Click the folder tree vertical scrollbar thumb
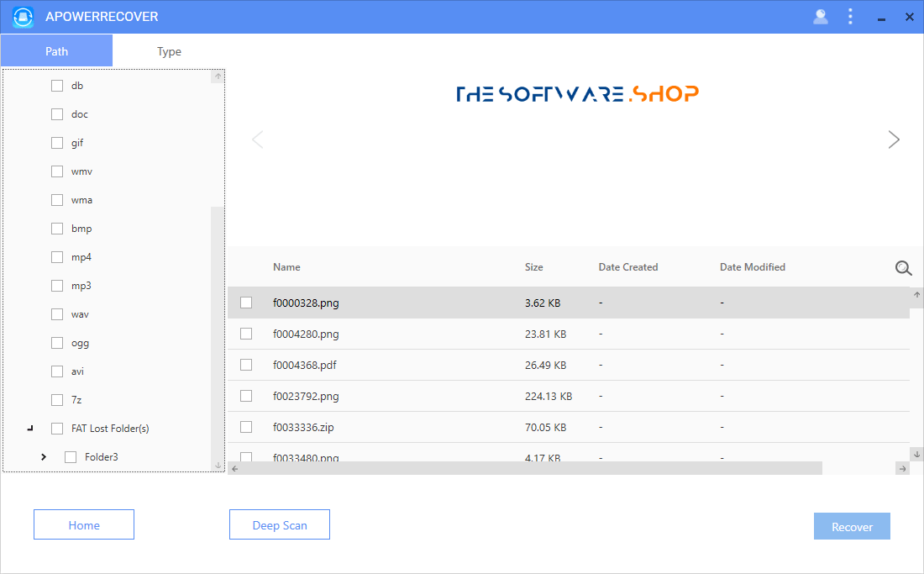The image size is (924, 574). (x=218, y=332)
